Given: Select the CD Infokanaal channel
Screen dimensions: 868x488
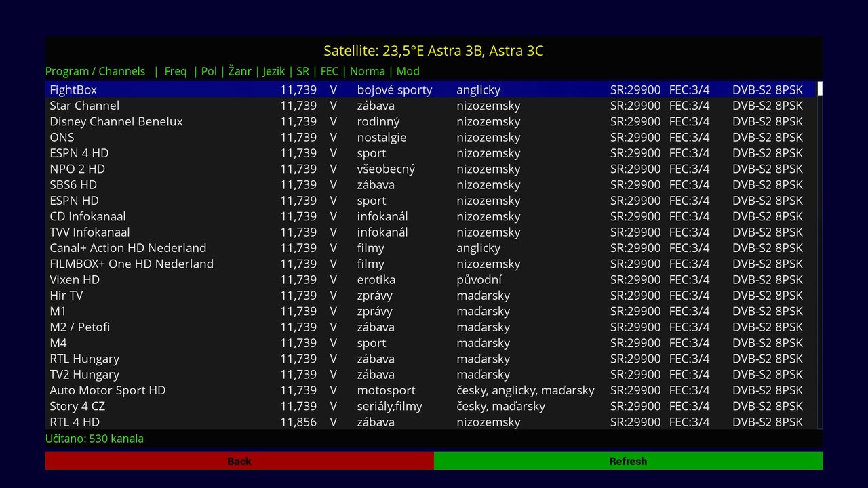Looking at the screenshot, I should click(431, 216).
